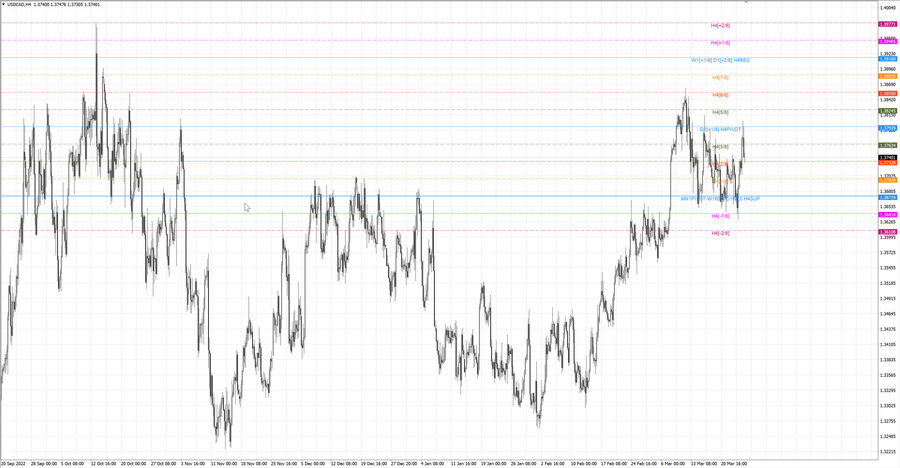Image resolution: width=900 pixels, height=468 pixels.
Task: Select the H4[-2/8] level label
Action: tap(720, 233)
